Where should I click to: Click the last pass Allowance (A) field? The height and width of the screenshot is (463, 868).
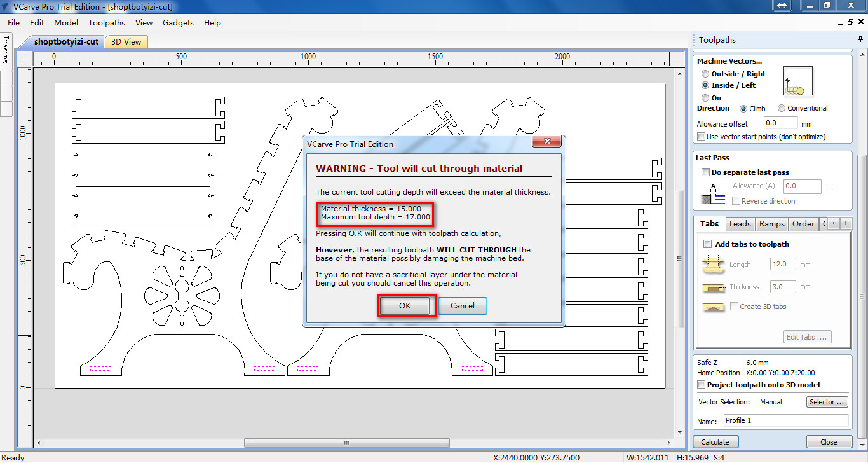[802, 186]
